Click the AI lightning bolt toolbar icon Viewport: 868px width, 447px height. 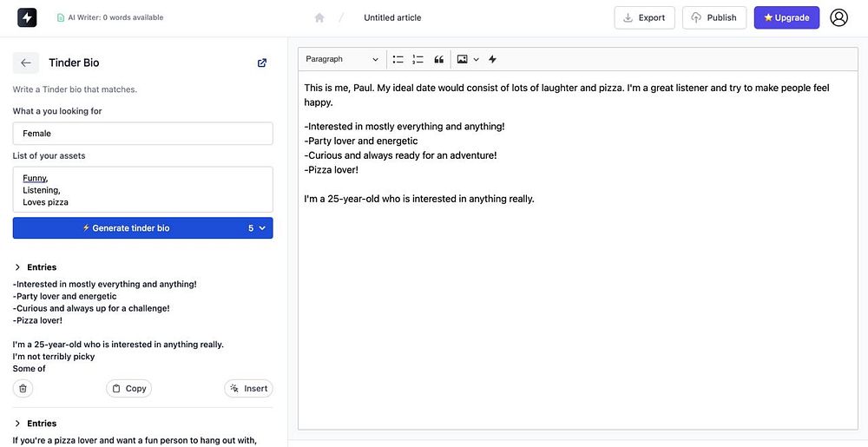click(493, 59)
